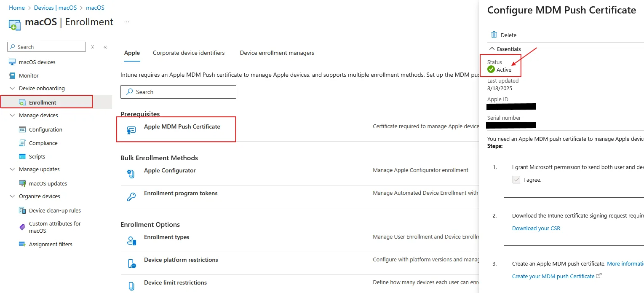The width and height of the screenshot is (644, 293).
Task: Open Custom attributes for macOS
Action: [x=55, y=227]
